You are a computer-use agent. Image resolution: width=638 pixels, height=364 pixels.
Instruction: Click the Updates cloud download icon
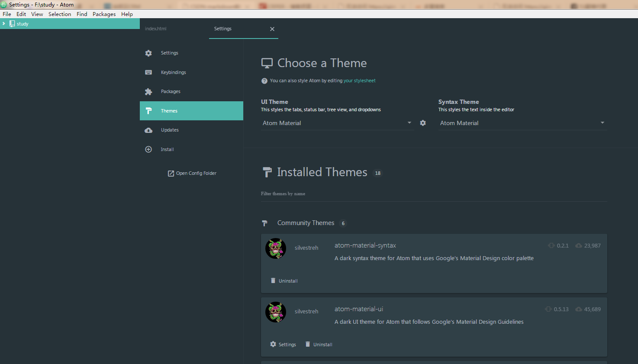click(x=148, y=130)
